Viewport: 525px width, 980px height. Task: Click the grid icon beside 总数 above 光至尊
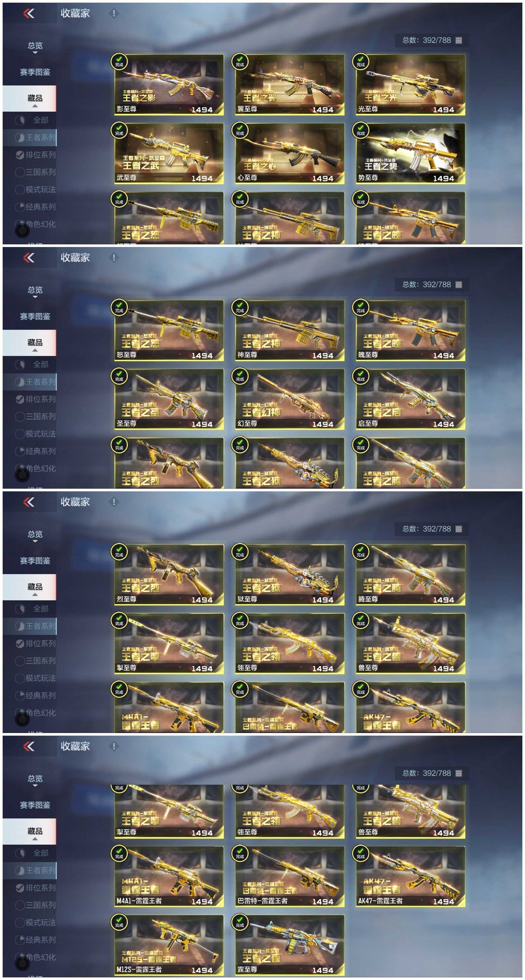click(458, 40)
